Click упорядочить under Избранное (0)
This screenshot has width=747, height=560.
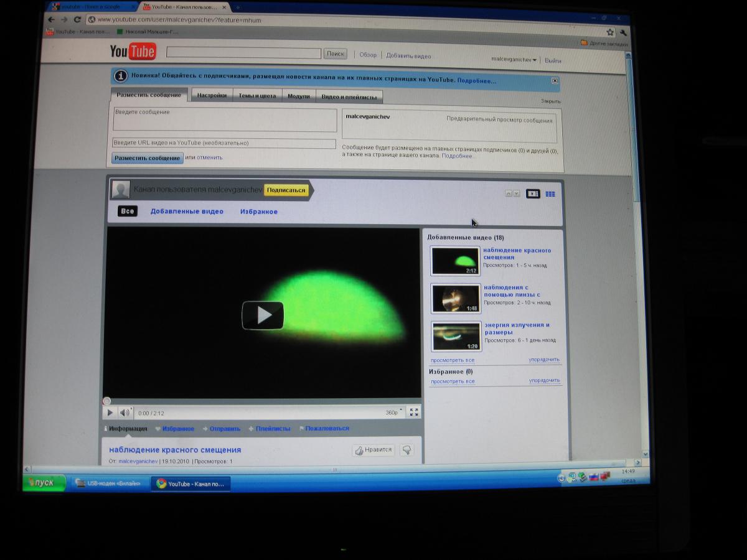[x=544, y=381]
